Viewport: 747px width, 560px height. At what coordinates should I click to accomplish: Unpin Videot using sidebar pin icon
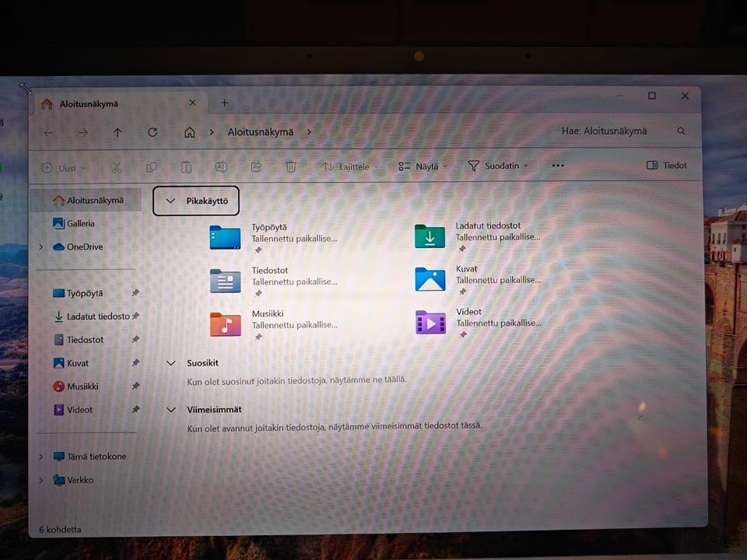(135, 409)
